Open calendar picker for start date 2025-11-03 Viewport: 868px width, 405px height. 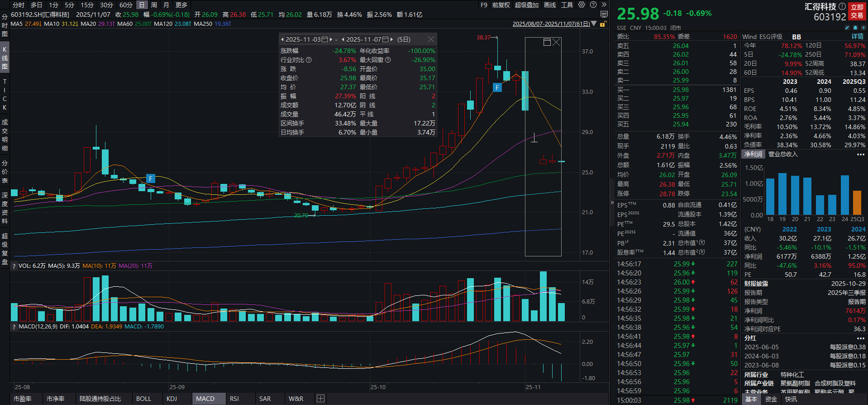[x=324, y=39]
